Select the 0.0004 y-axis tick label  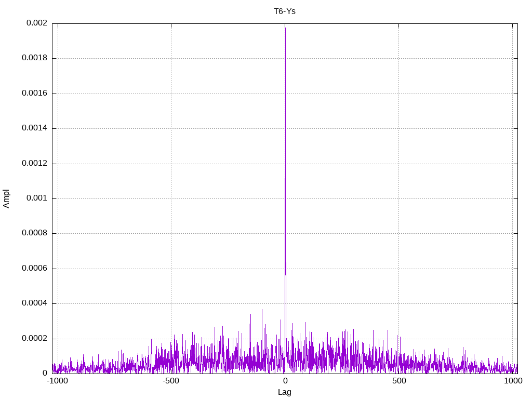pyautogui.click(x=34, y=303)
